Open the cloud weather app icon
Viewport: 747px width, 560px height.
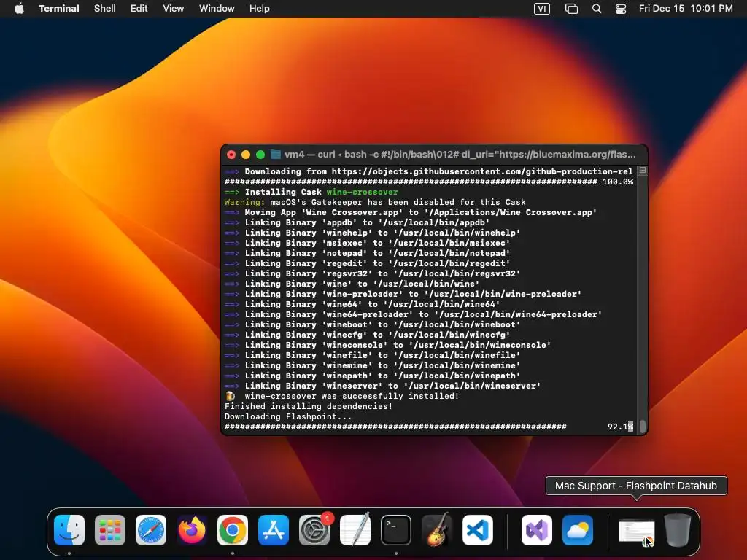(578, 530)
